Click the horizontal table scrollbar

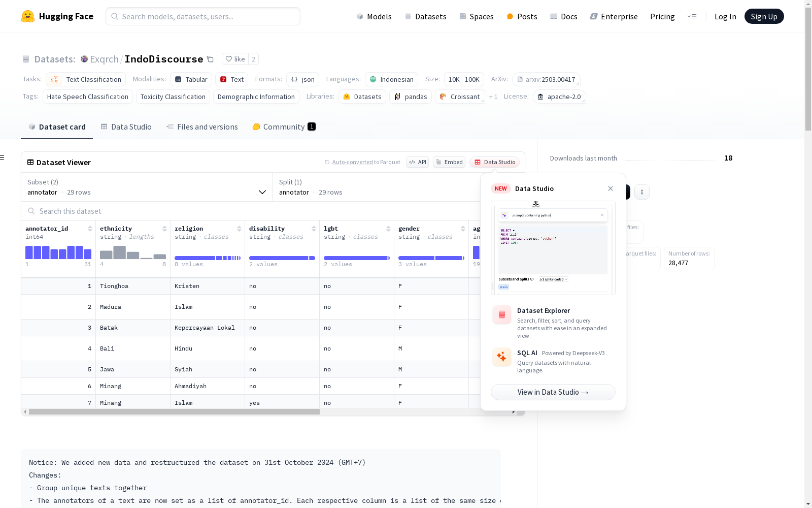click(174, 412)
